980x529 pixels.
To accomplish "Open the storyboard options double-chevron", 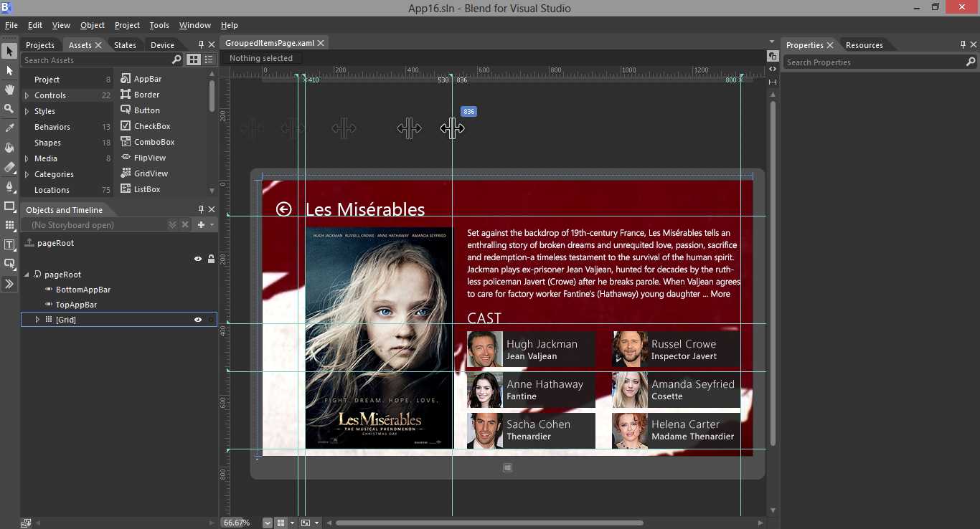I will [172, 225].
